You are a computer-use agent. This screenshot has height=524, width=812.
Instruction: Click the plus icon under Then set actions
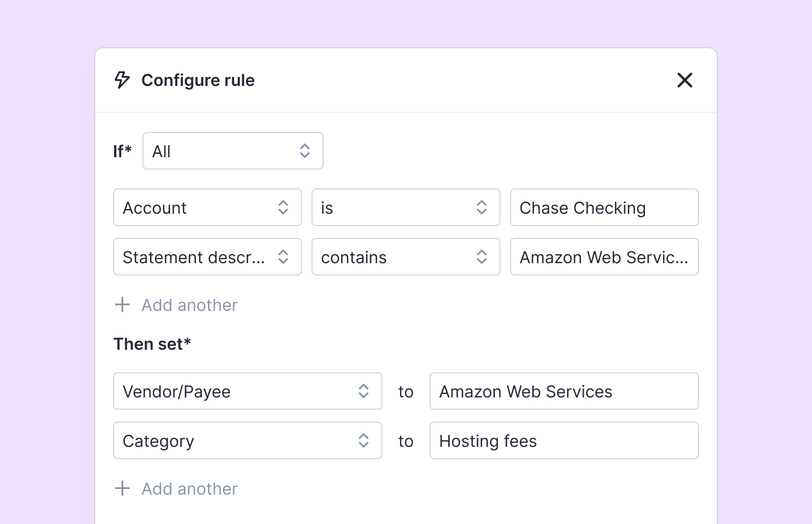click(x=122, y=489)
